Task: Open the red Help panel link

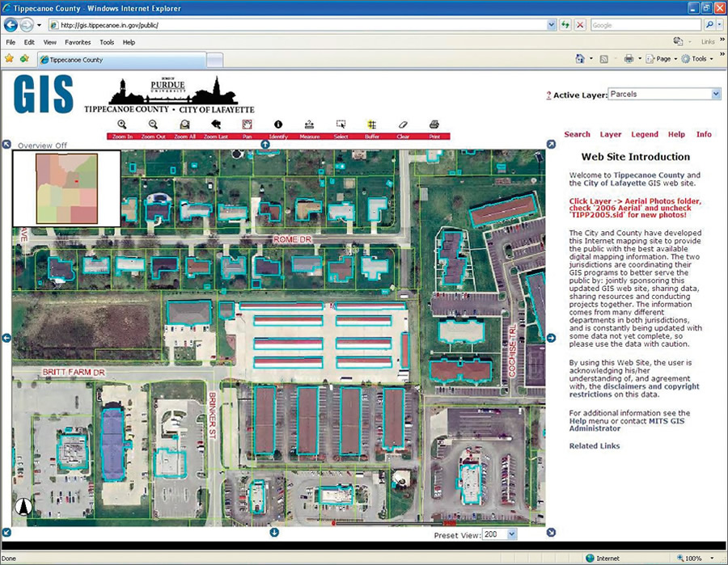Action: click(x=676, y=134)
